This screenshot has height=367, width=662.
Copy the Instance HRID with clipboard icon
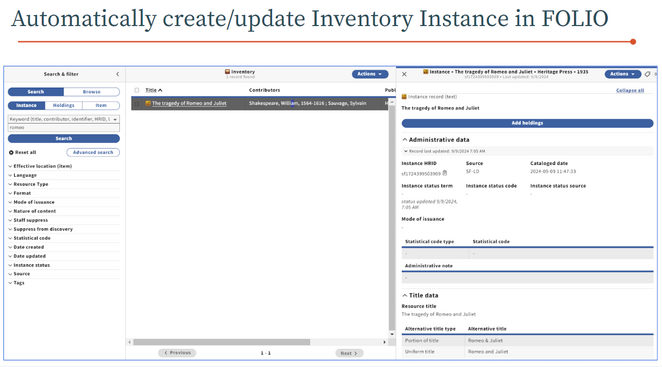445,173
